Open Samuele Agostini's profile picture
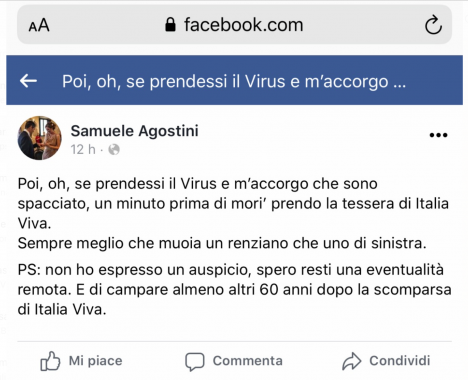This screenshot has height=380, width=468. tap(39, 138)
